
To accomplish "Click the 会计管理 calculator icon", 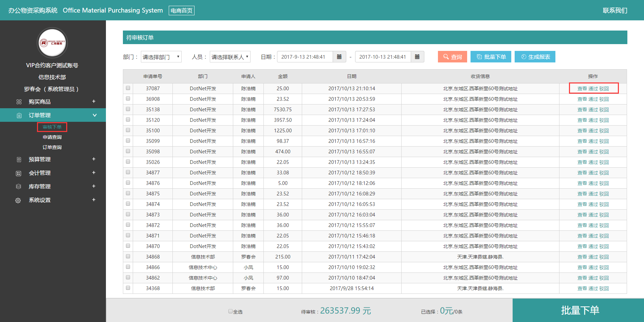I will tap(19, 173).
